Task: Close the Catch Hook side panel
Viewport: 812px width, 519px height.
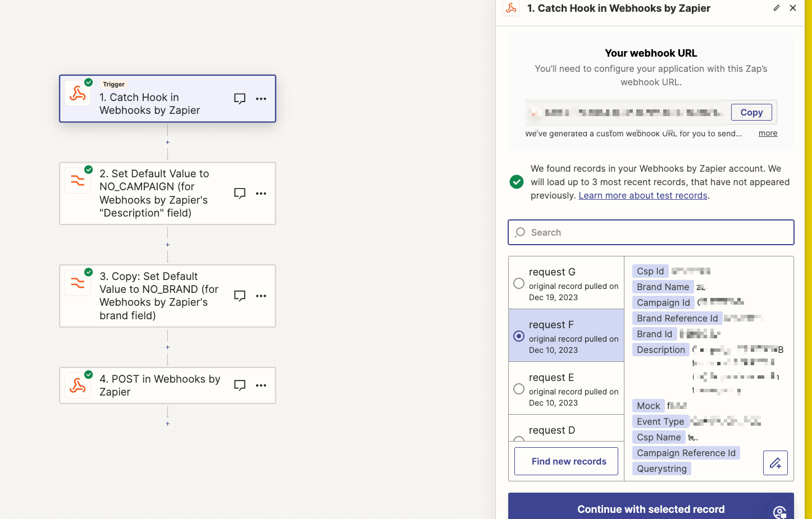Action: pyautogui.click(x=793, y=8)
